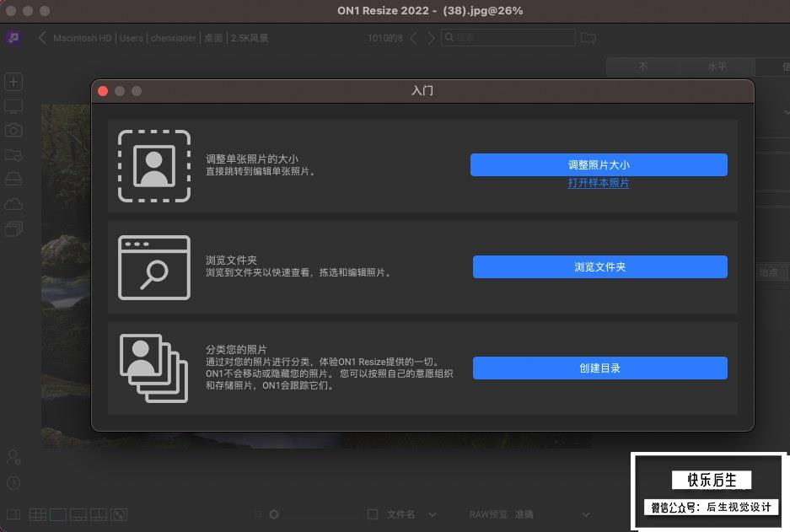790x532 pixels.
Task: Click the monitor icon in left sidebar
Action: click(x=13, y=106)
